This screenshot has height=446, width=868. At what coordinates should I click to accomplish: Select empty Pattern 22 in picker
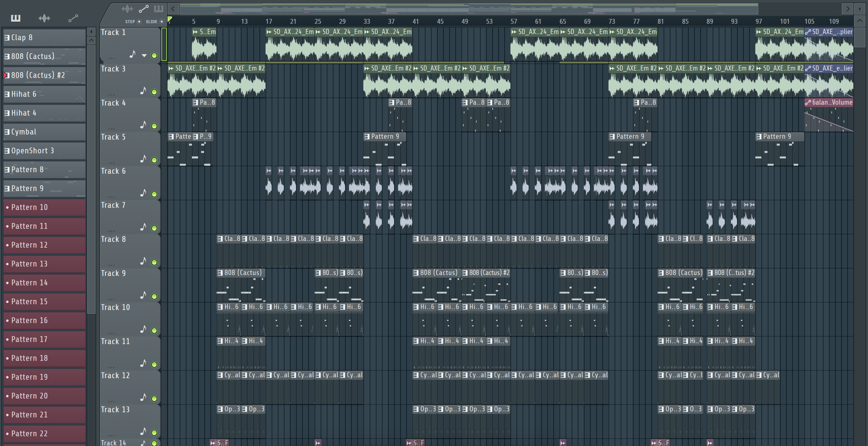(x=44, y=433)
